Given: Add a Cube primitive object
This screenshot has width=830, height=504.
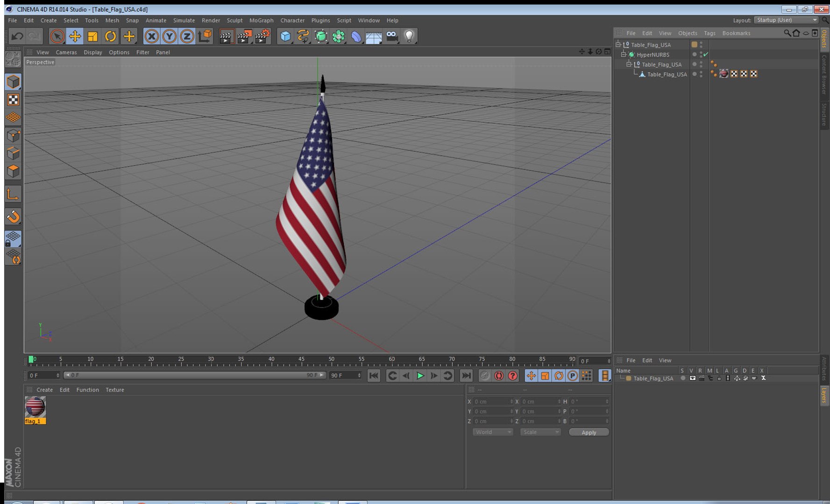Looking at the screenshot, I should coord(285,36).
